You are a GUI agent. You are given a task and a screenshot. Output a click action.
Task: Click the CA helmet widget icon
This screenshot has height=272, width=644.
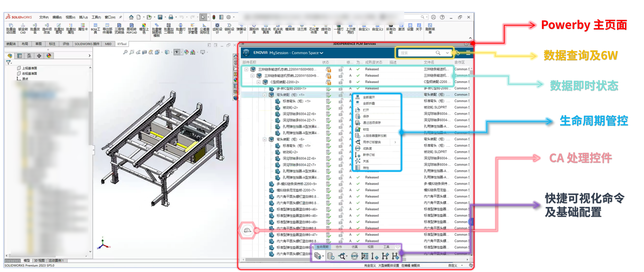click(247, 230)
